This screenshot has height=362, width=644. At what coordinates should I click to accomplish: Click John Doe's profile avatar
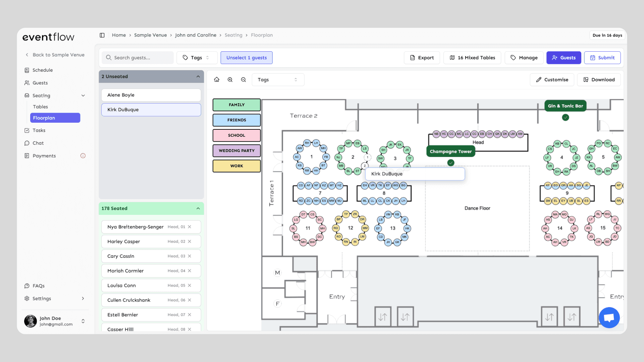point(31,321)
